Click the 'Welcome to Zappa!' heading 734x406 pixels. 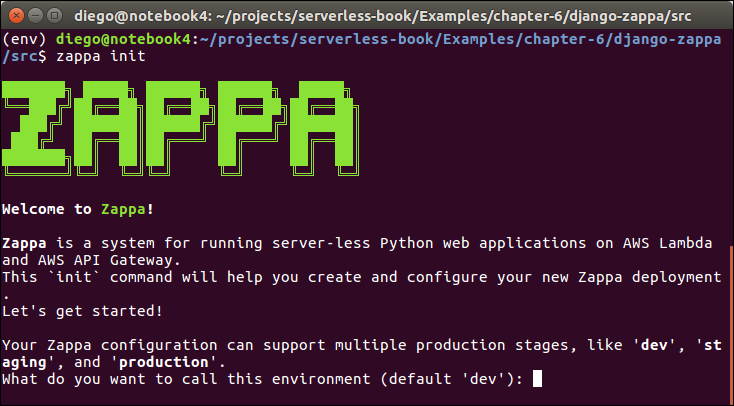click(x=78, y=209)
